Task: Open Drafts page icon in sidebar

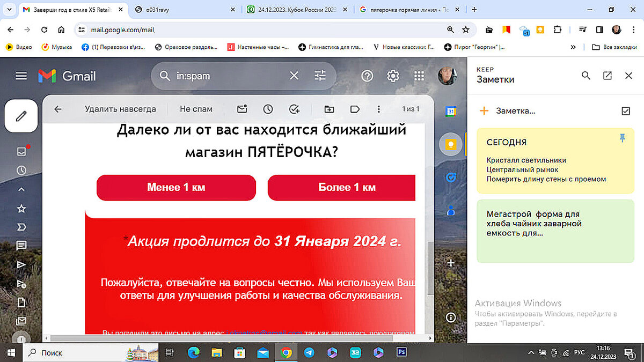Action: 21,302
